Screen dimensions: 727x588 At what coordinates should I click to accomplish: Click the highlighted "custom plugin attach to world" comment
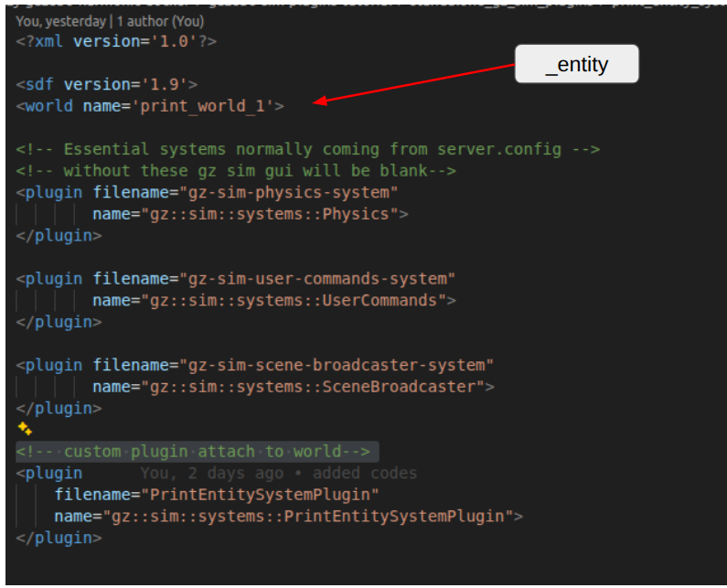[x=197, y=452]
